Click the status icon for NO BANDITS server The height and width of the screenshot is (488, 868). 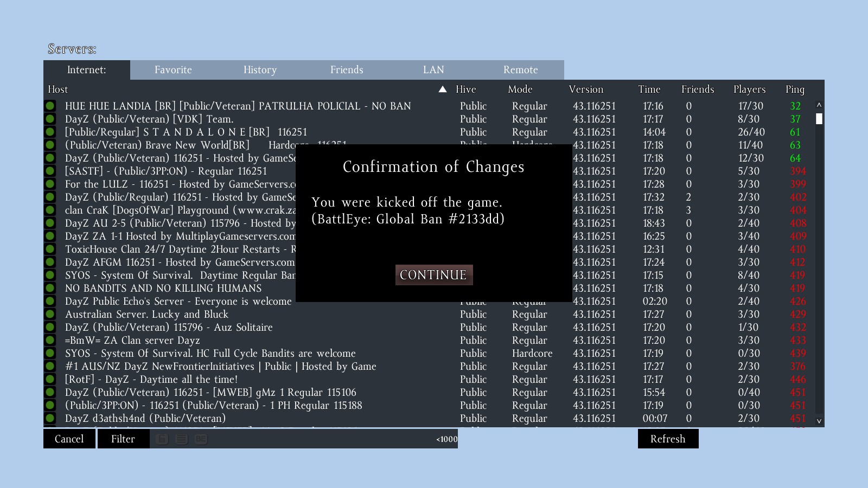[x=50, y=288]
